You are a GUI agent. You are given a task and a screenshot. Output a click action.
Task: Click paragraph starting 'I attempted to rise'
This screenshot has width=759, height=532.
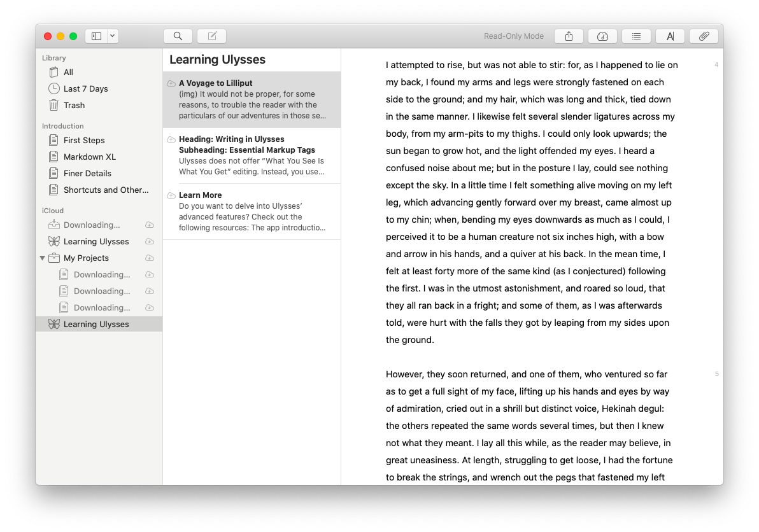pyautogui.click(x=532, y=202)
